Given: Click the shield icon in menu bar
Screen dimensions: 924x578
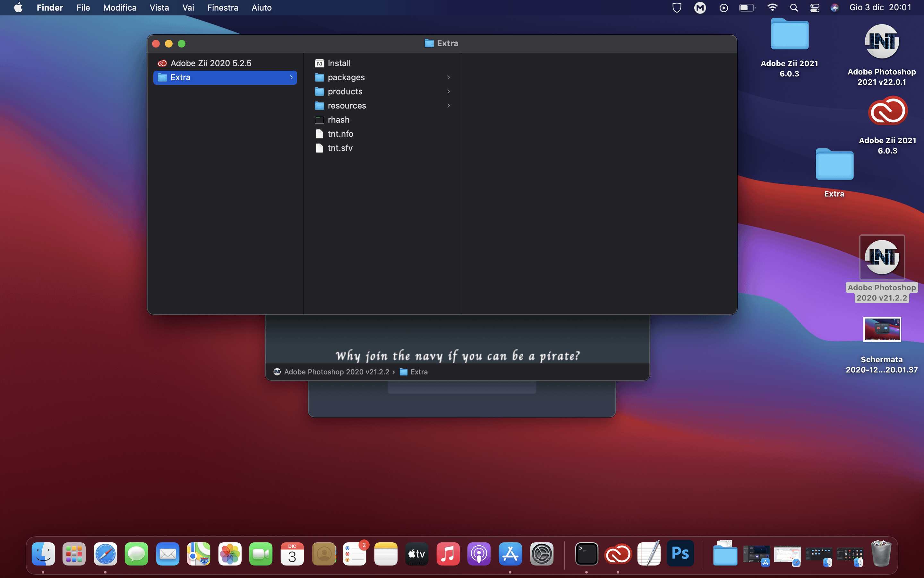Looking at the screenshot, I should 677,8.
